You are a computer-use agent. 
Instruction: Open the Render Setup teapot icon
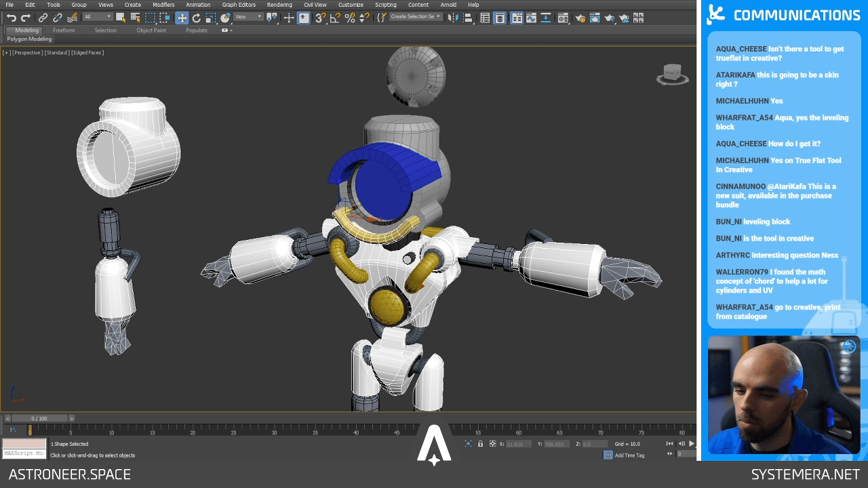pos(580,18)
